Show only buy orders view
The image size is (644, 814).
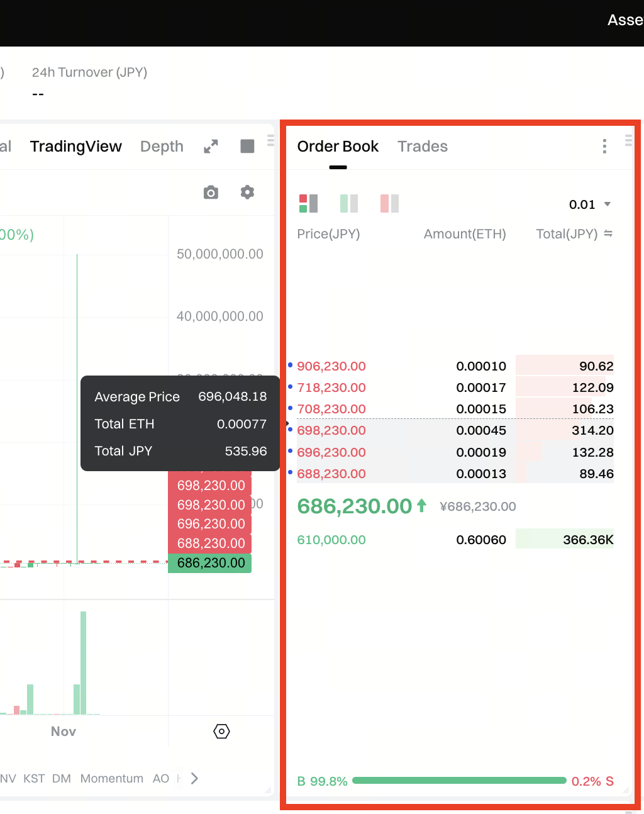(349, 203)
